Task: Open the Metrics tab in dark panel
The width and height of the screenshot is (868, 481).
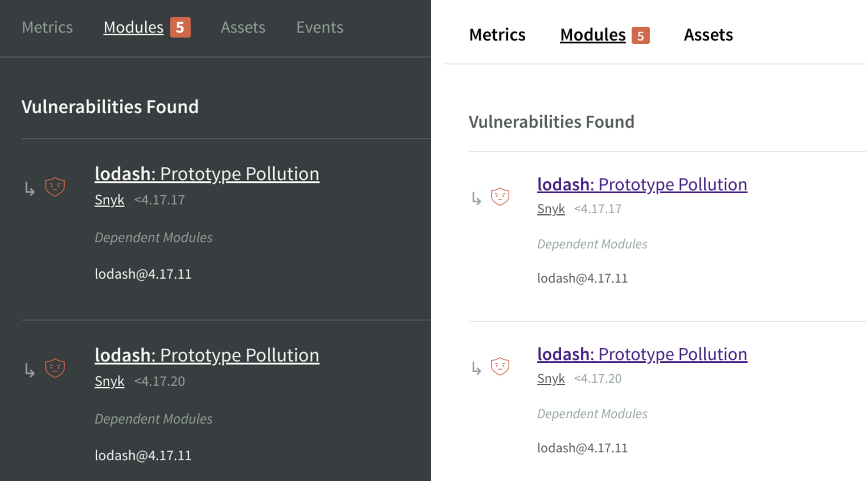Action: pyautogui.click(x=47, y=27)
